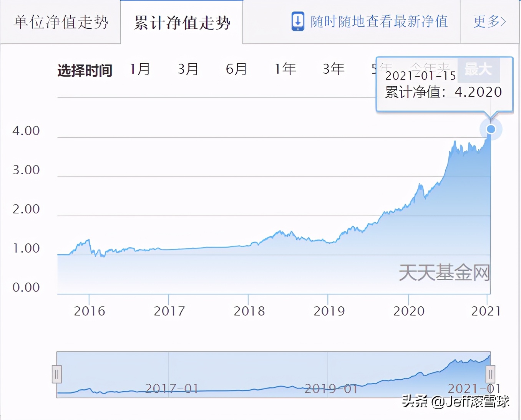Toggle the highlighted 最大 range option

coord(478,69)
